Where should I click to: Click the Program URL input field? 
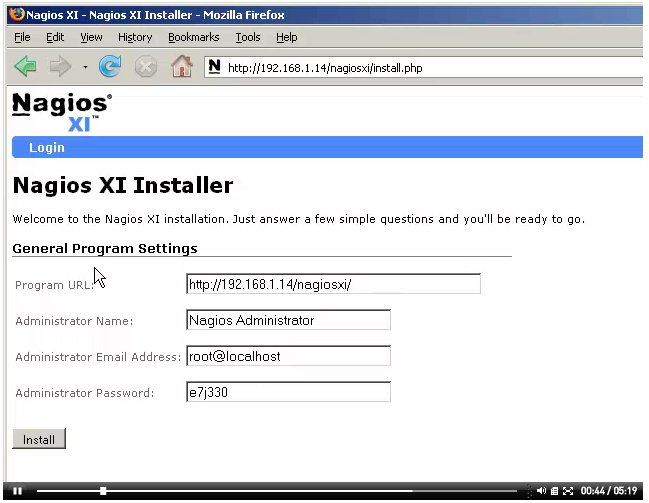[x=333, y=284]
